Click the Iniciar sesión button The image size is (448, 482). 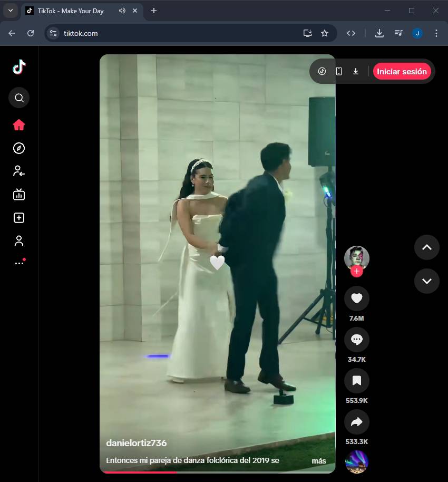click(402, 71)
